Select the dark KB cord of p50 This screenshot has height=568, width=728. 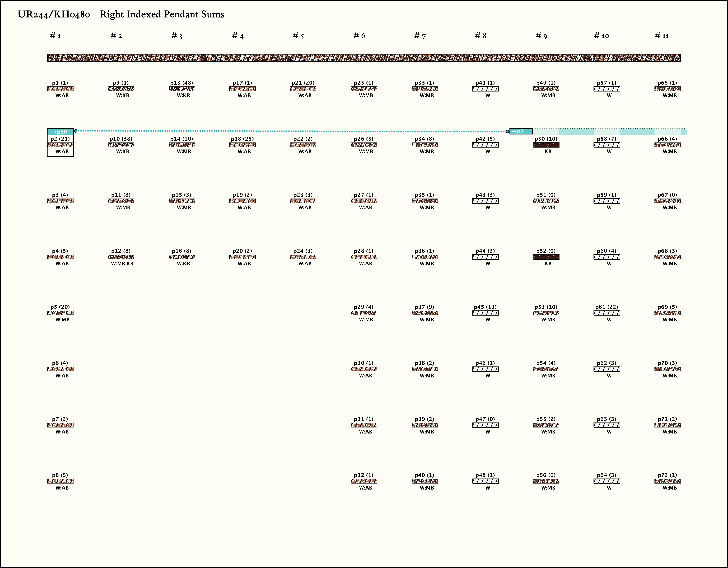click(546, 145)
